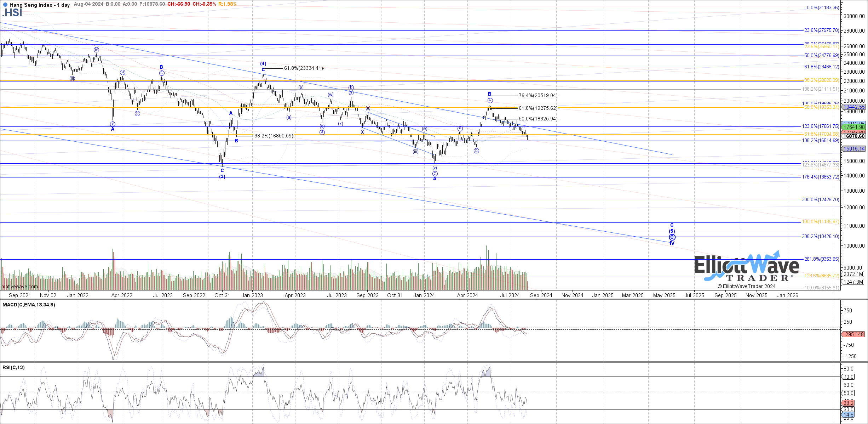Click the 50.0%(24776.99) retracement label

pos(821,56)
